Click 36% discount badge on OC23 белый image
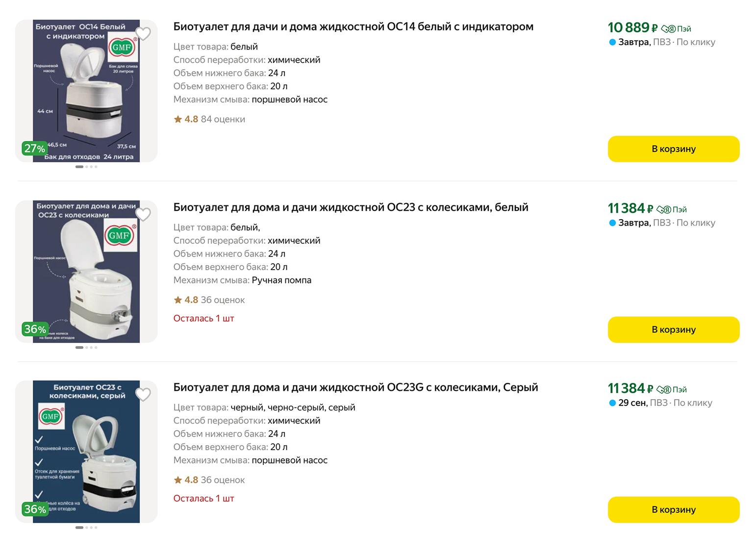The height and width of the screenshot is (560, 755). (x=35, y=329)
